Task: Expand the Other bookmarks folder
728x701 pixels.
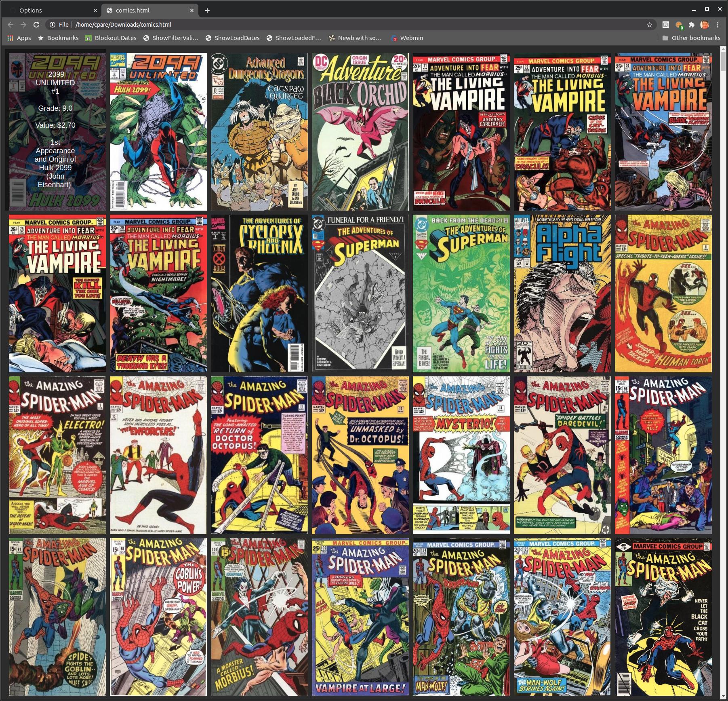Action: tap(692, 38)
